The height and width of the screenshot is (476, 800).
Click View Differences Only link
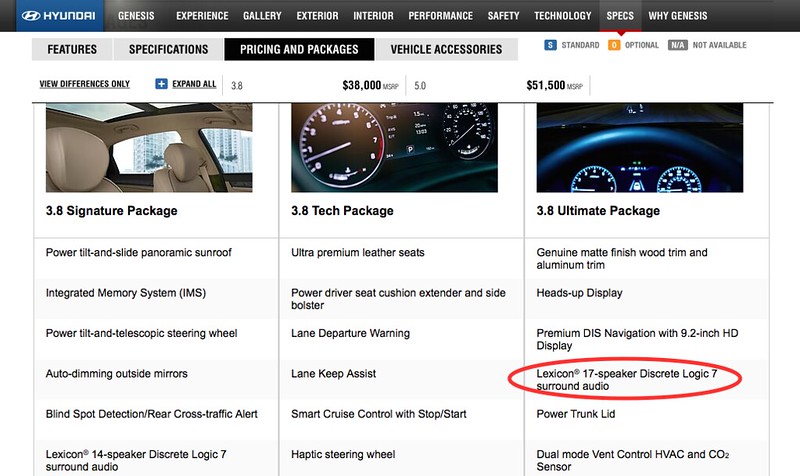pos(85,84)
